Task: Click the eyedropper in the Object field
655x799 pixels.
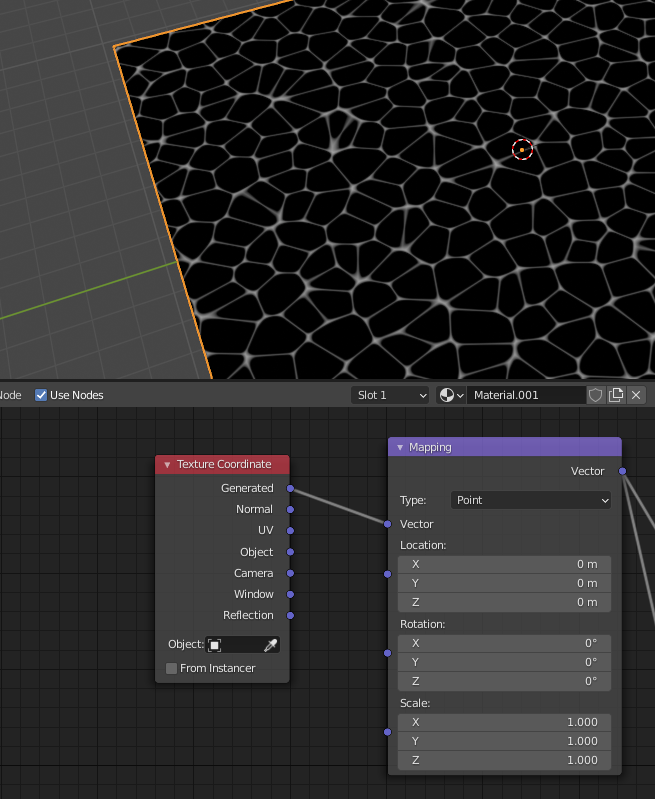Action: (x=270, y=645)
